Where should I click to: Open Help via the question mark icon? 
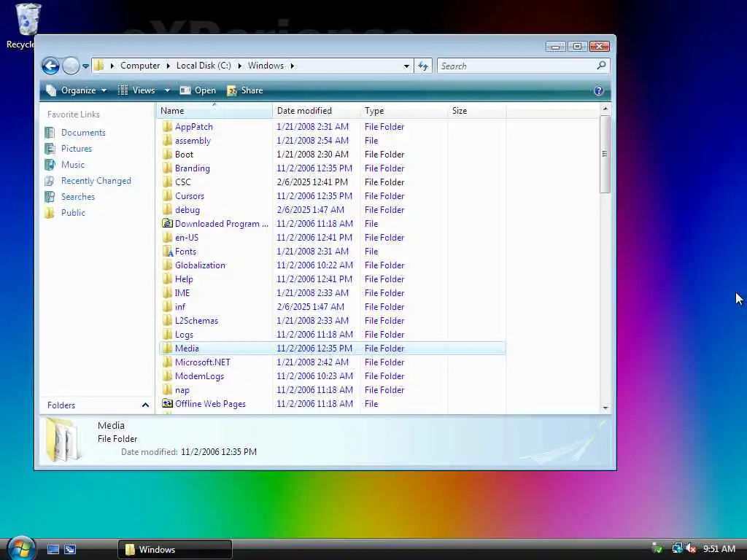599,90
